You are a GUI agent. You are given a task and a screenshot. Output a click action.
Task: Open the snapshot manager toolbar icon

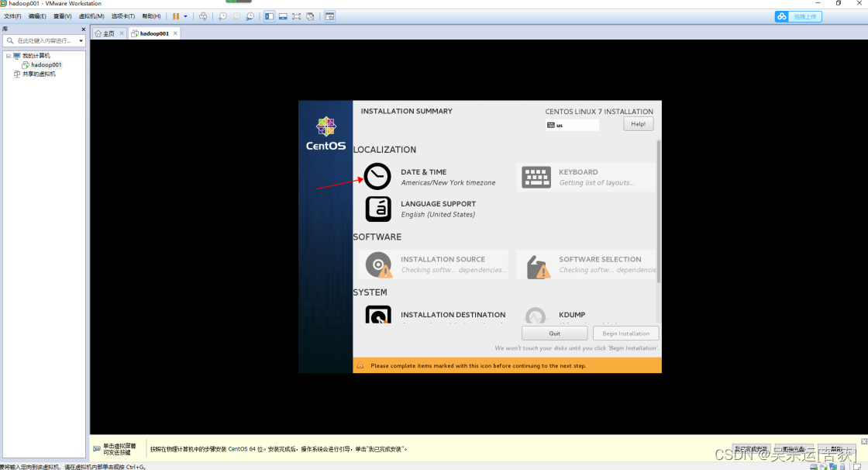tap(250, 16)
